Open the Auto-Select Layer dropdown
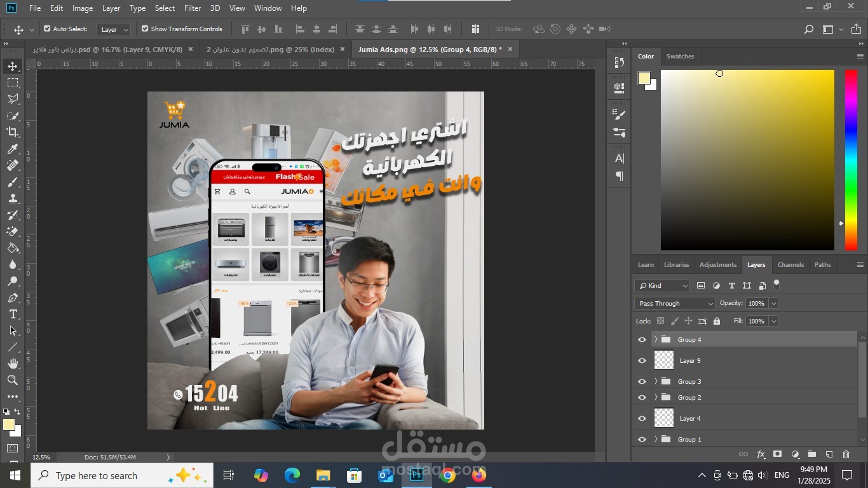The width and height of the screenshot is (868, 488). pyautogui.click(x=114, y=29)
